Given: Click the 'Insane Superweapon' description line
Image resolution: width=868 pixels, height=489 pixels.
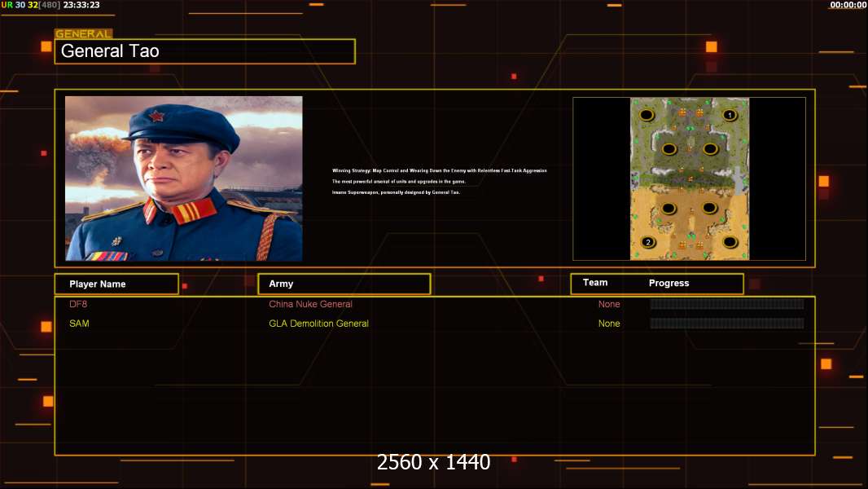Looking at the screenshot, I should click(396, 192).
